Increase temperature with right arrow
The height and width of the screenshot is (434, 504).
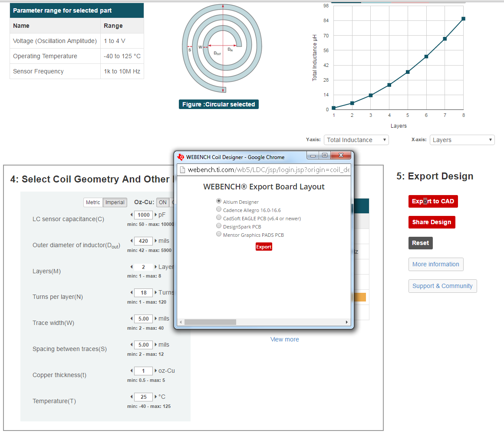tap(155, 397)
